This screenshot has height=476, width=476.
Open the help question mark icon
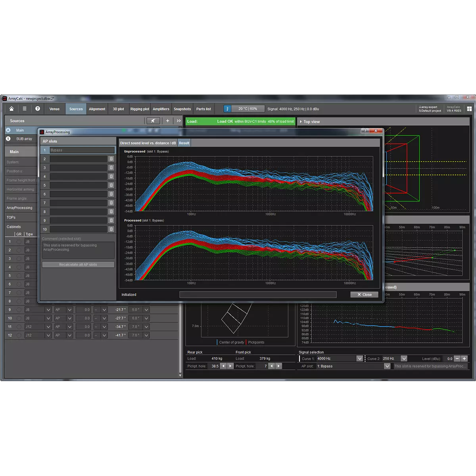click(37, 109)
